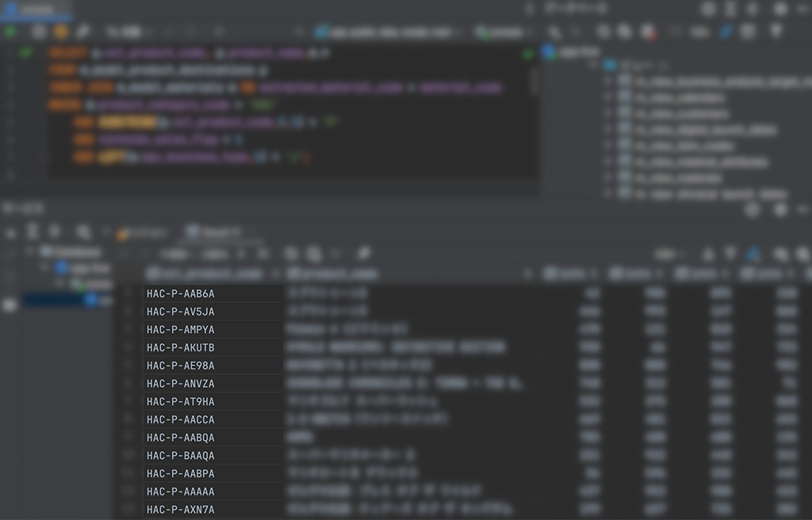The image size is (812, 520).
Task: Open query execution settings wrench icon
Action: (x=83, y=32)
